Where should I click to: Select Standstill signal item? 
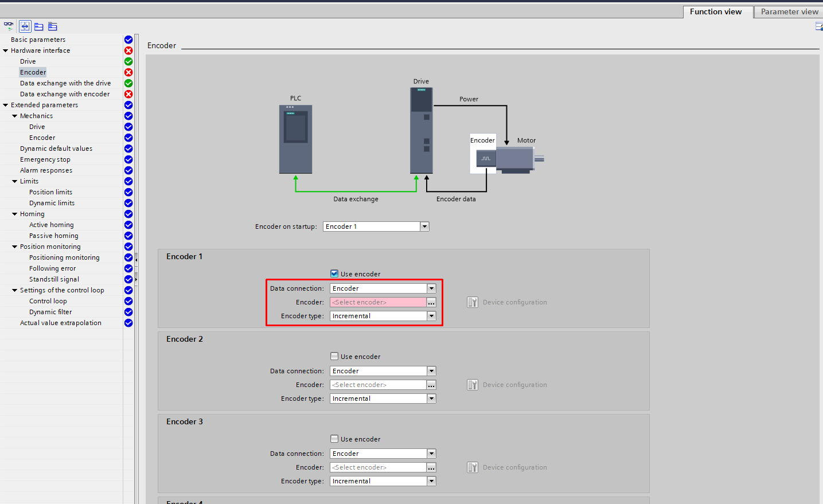click(x=54, y=279)
